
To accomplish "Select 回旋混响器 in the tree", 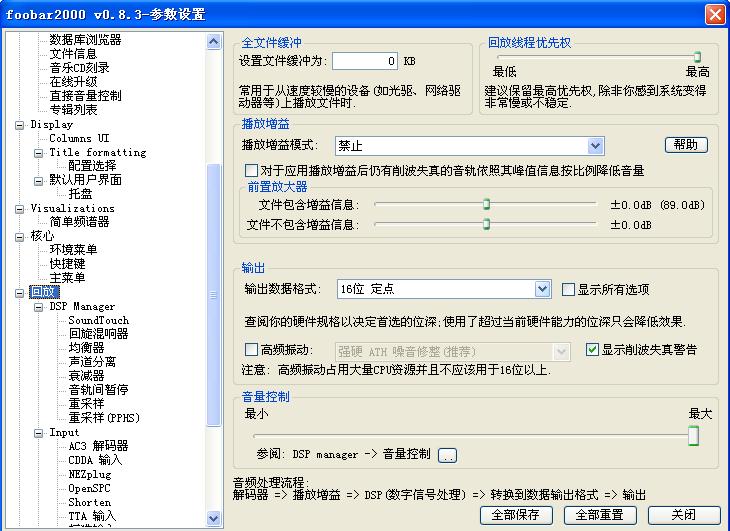I will point(98,334).
